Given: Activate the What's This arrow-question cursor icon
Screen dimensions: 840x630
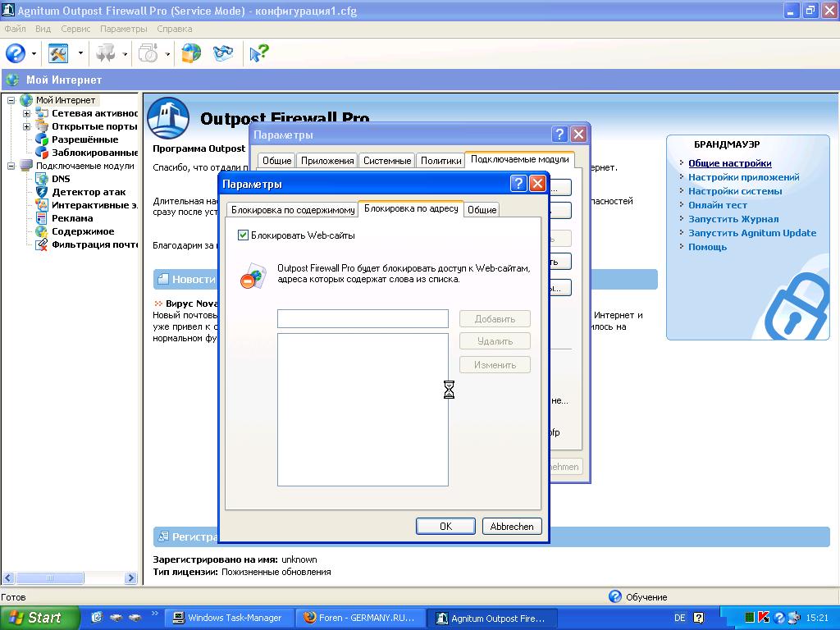Looking at the screenshot, I should tap(259, 53).
